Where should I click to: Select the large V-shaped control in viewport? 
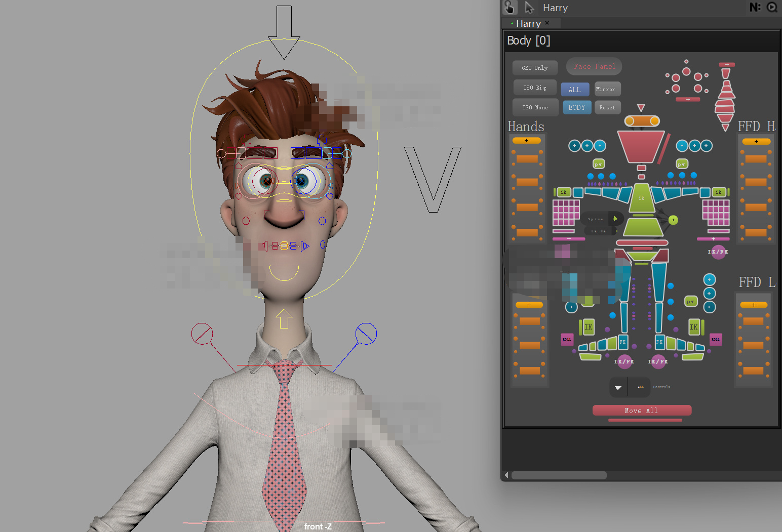click(433, 179)
